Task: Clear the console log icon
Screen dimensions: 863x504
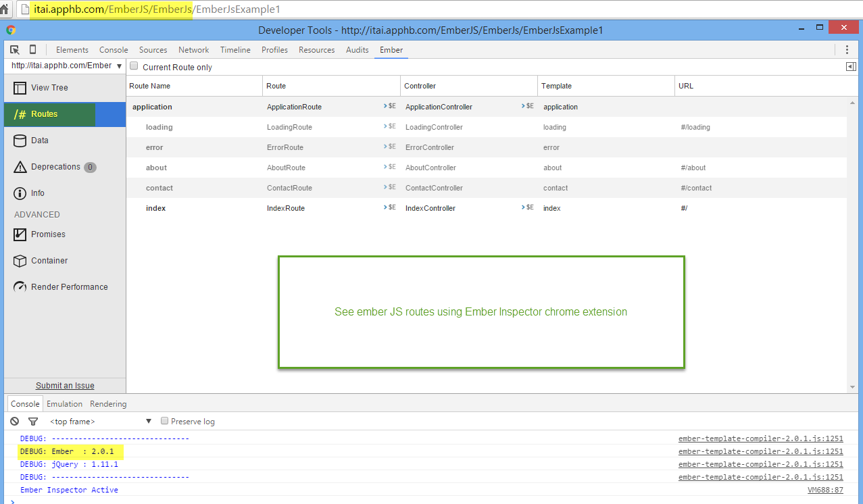Action: [15, 422]
